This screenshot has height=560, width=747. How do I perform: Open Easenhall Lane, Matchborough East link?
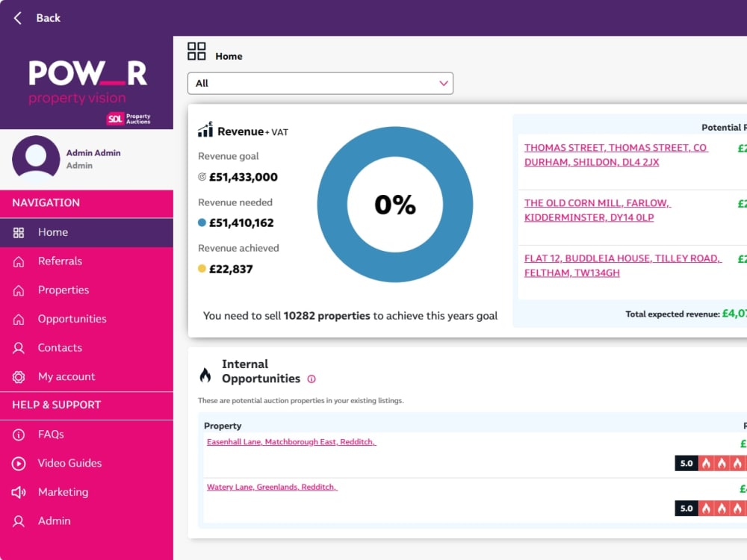[x=291, y=442]
